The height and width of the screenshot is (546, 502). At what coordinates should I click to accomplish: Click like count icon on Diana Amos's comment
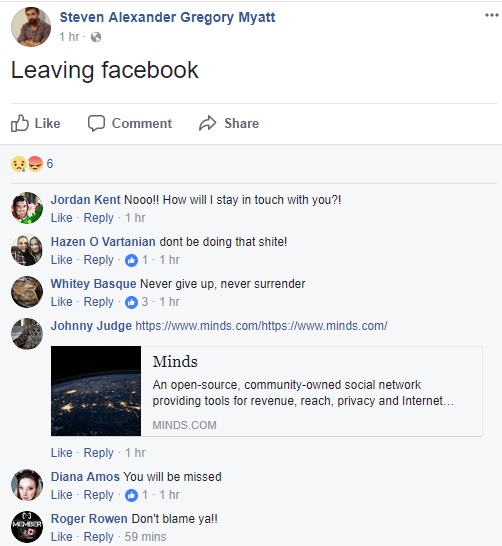[131, 495]
